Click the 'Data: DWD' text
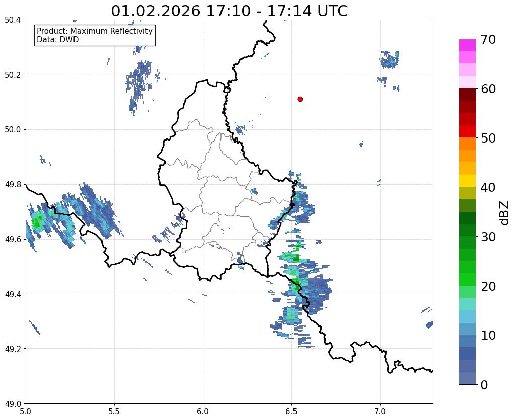The height and width of the screenshot is (420, 515). (x=57, y=40)
